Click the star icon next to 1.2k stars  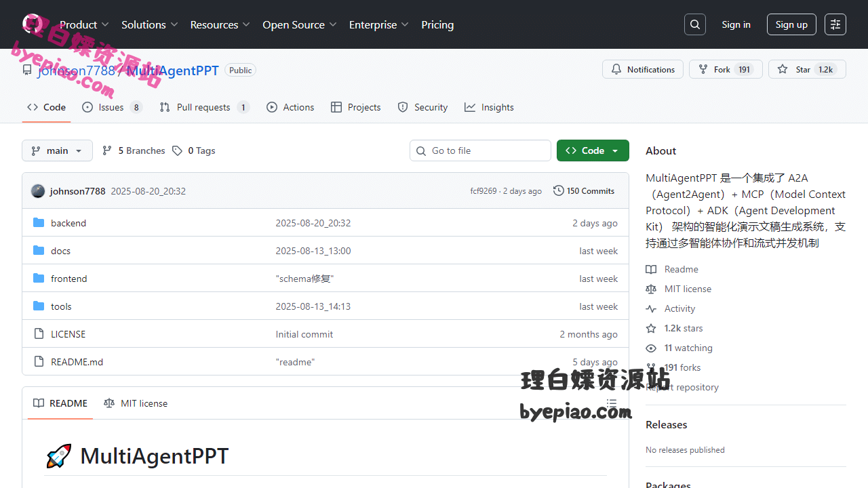click(651, 328)
